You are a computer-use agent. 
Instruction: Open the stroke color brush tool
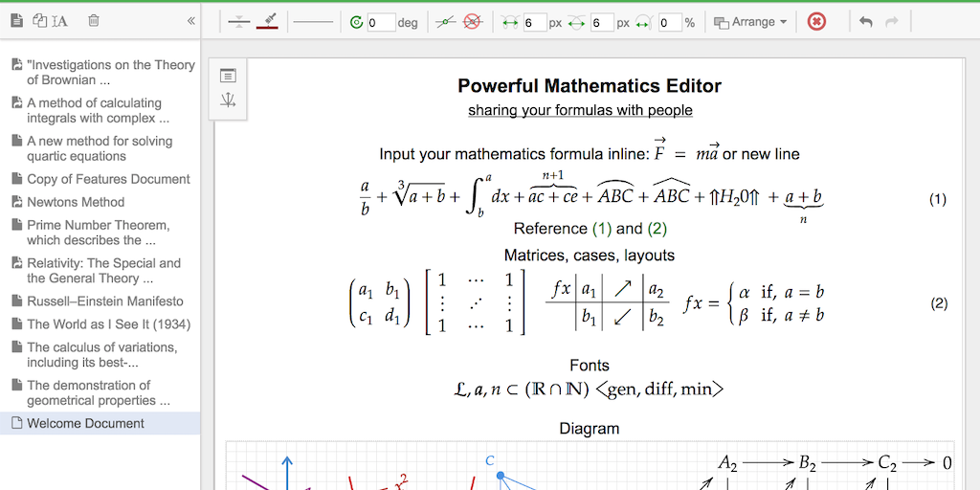267,22
